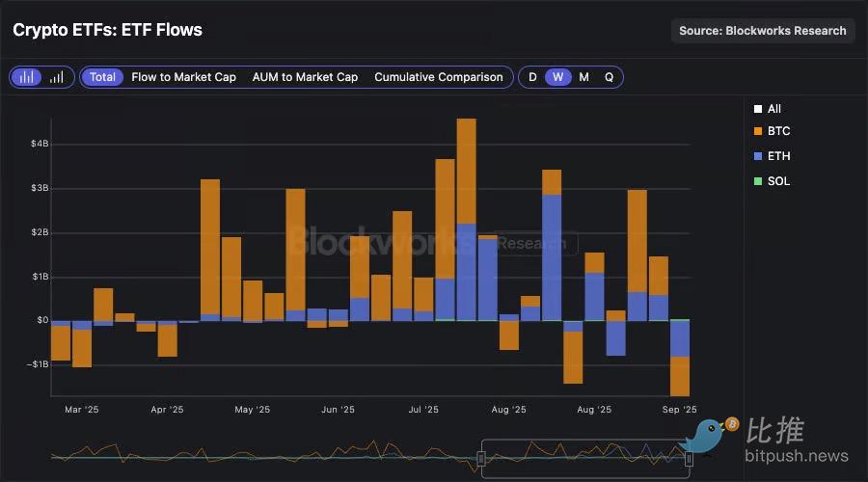The image size is (868, 482).
Task: Click the left handle of the range selector
Action: coord(481,459)
